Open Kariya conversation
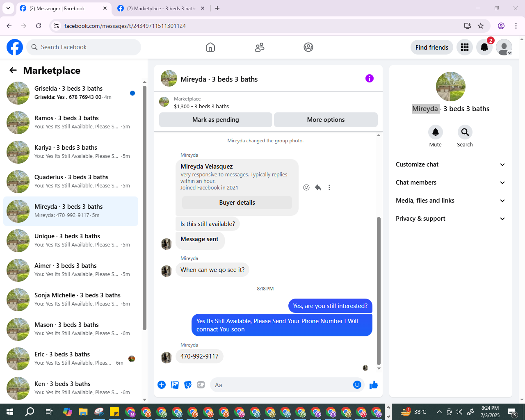The height and width of the screenshot is (420, 525). point(71,152)
